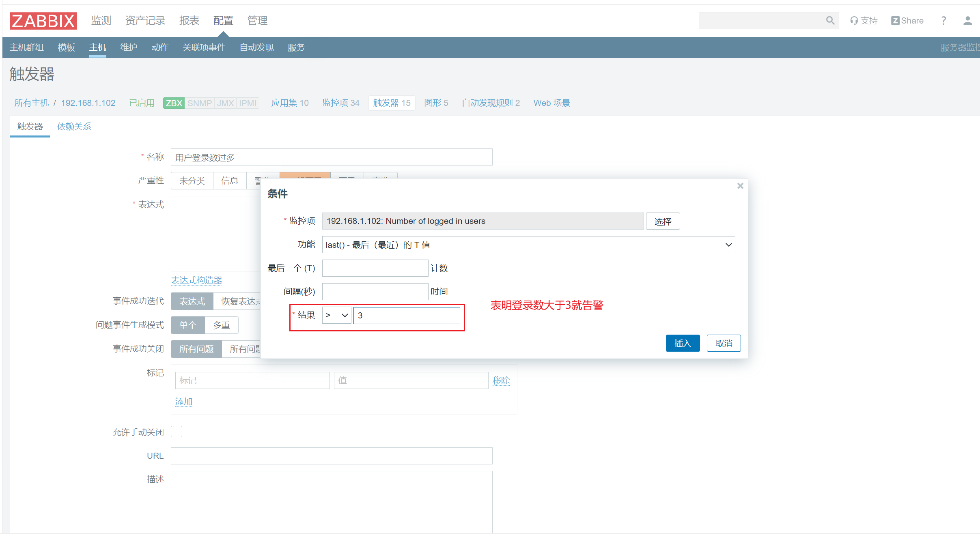
Task: Select 表达式 for 事件成功迭代
Action: point(192,301)
